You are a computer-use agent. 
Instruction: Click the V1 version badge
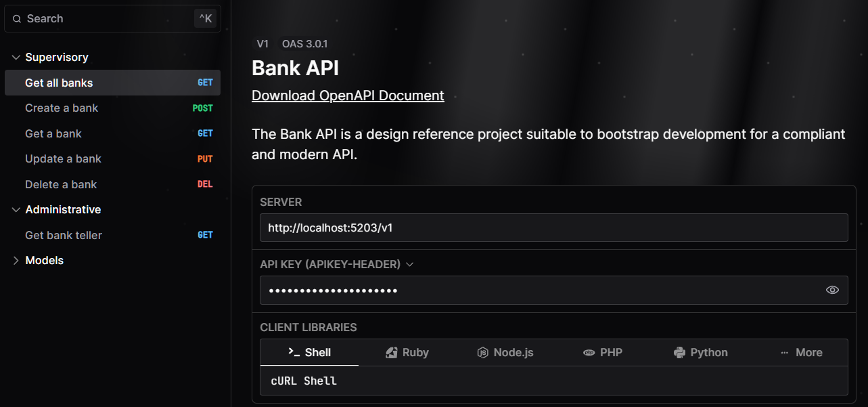[262, 44]
